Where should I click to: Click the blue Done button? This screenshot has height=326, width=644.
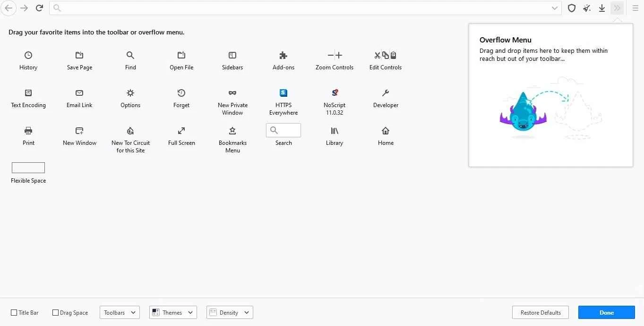[607, 312]
